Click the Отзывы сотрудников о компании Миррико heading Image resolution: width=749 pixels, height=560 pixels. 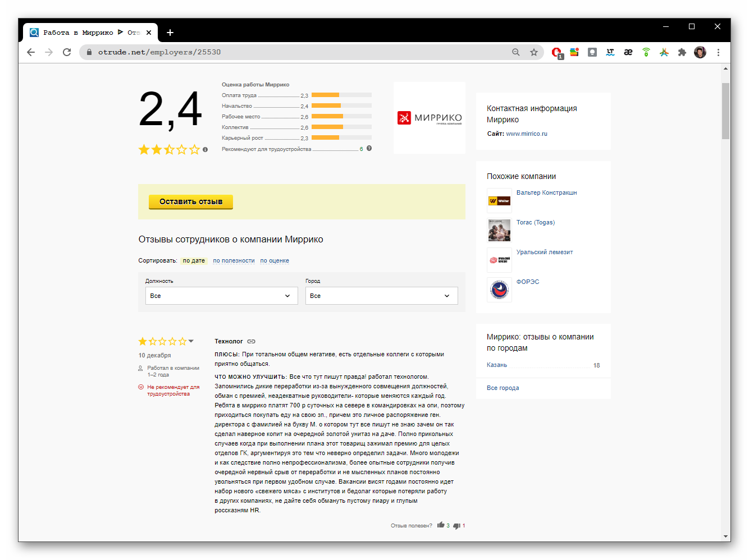pyautogui.click(x=231, y=240)
